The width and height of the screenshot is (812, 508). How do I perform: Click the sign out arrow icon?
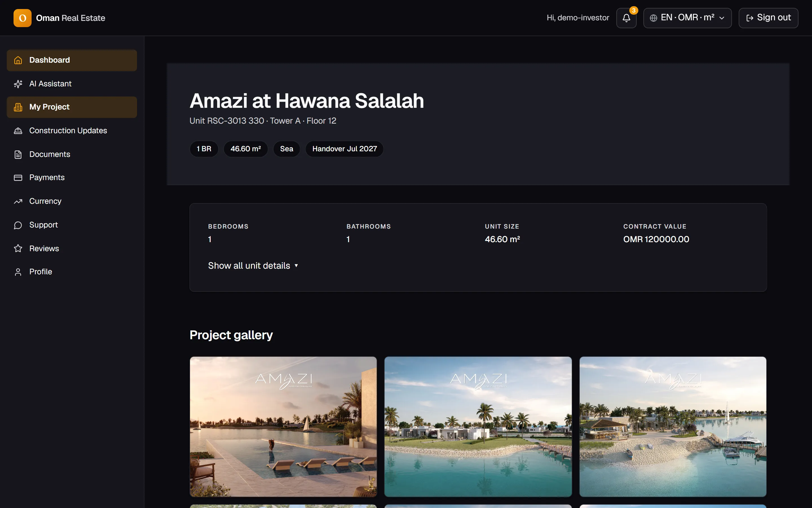point(750,18)
